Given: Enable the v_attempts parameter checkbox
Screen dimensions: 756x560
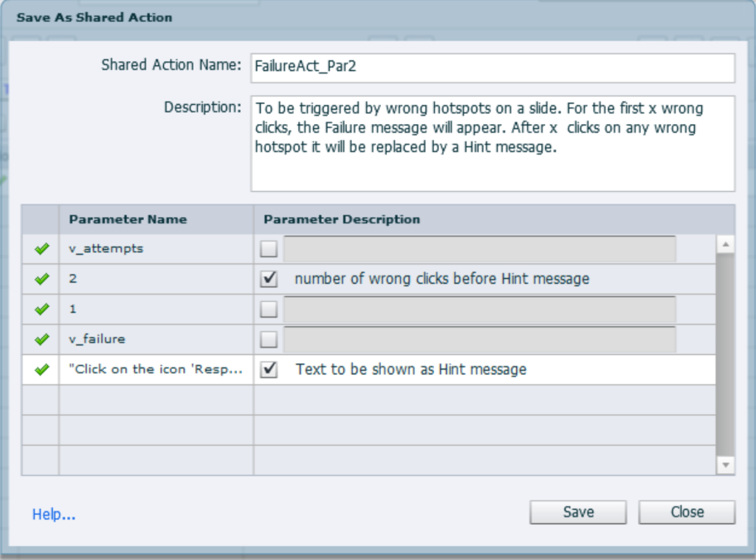Looking at the screenshot, I should click(269, 249).
